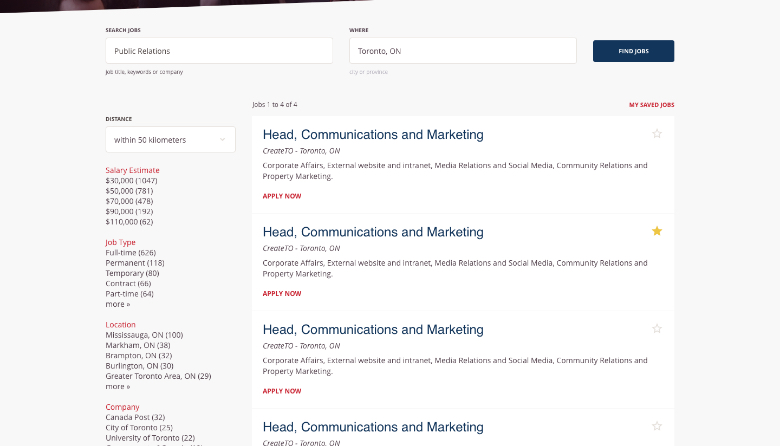This screenshot has height=446, width=780.
Task: Click the Job Type heading
Action: pos(120,242)
